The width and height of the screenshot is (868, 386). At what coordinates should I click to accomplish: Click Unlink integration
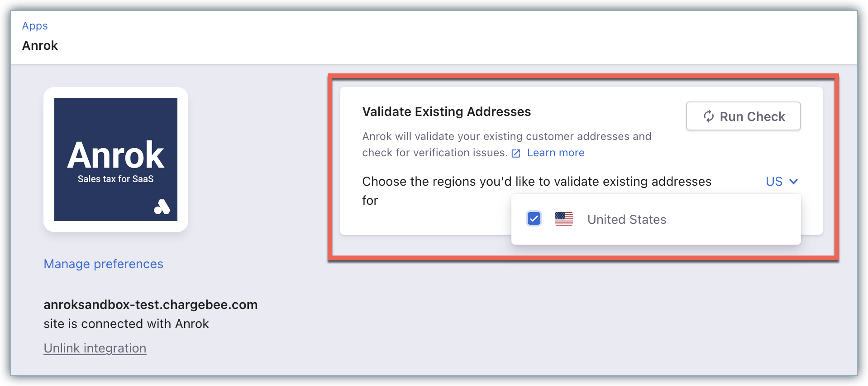tap(95, 348)
